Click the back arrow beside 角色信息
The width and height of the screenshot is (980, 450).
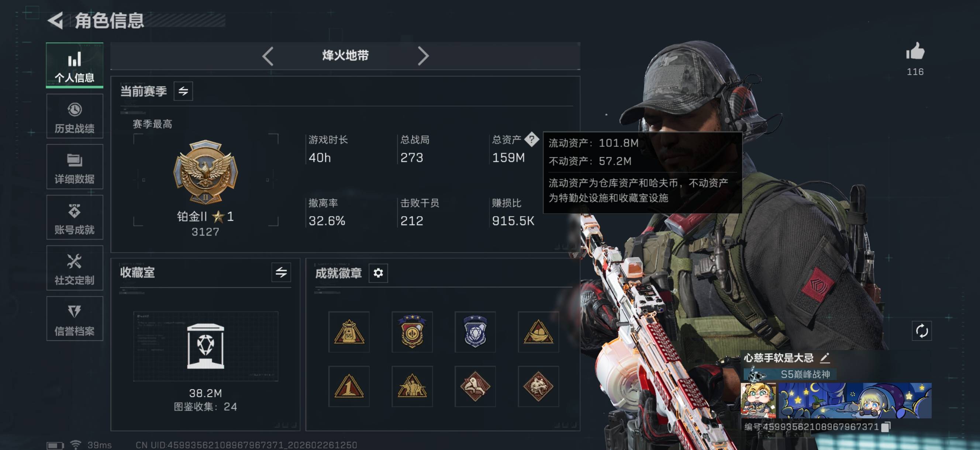tap(56, 21)
